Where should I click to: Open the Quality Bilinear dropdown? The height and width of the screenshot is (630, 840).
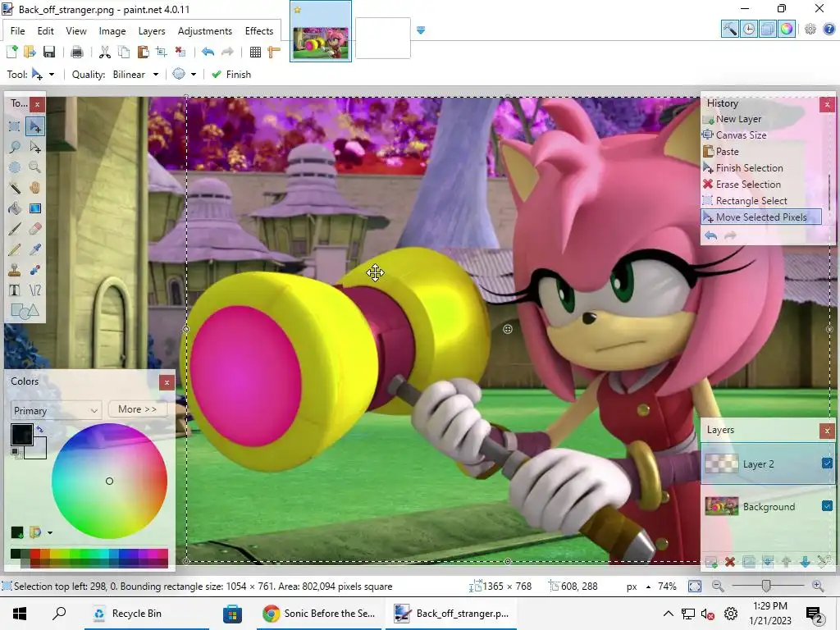pos(136,75)
